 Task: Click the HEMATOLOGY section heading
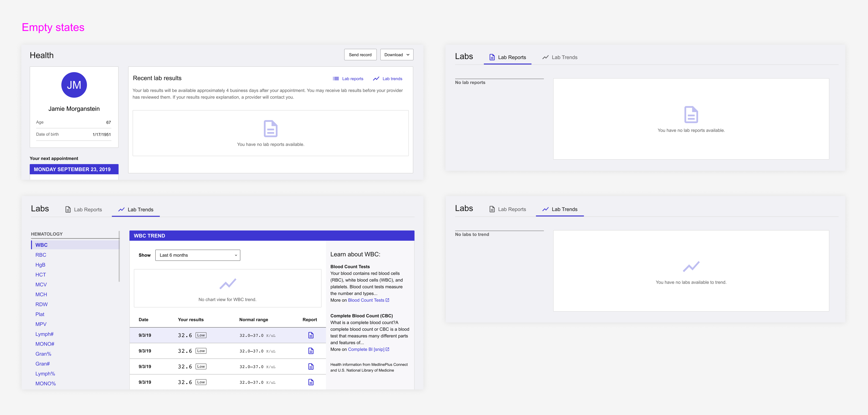pos(47,234)
